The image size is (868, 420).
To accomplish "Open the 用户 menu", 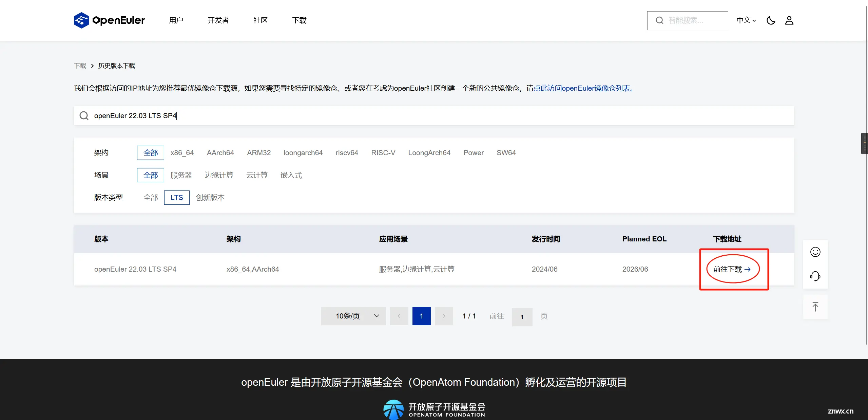I will click(x=176, y=20).
